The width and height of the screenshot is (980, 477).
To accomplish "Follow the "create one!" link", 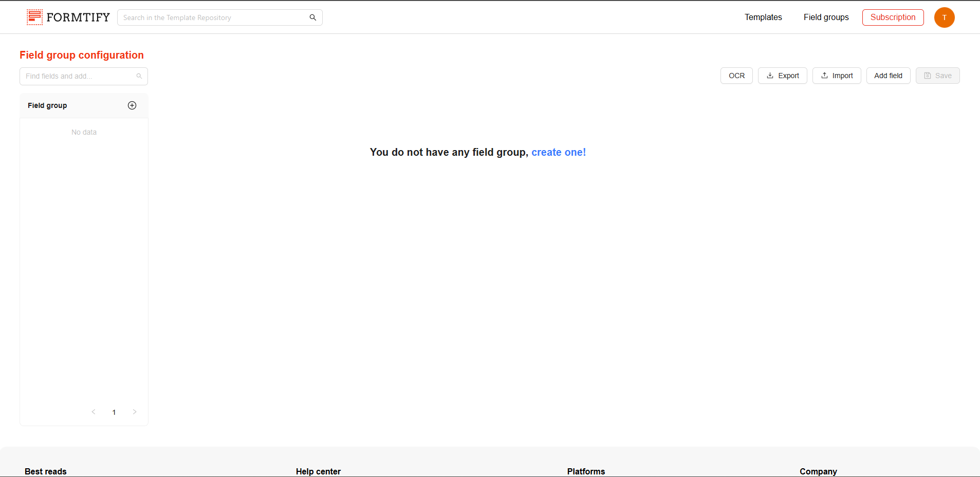I will (x=558, y=152).
